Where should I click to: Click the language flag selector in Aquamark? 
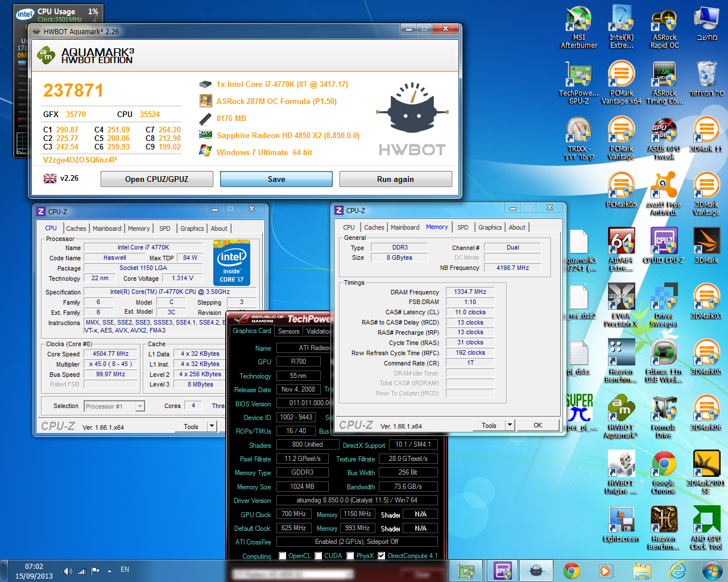[50, 178]
